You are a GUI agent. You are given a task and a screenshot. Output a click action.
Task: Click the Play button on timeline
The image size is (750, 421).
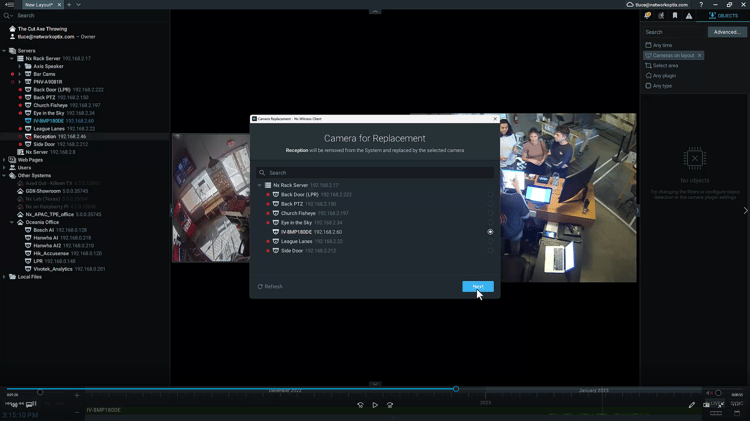(x=375, y=405)
